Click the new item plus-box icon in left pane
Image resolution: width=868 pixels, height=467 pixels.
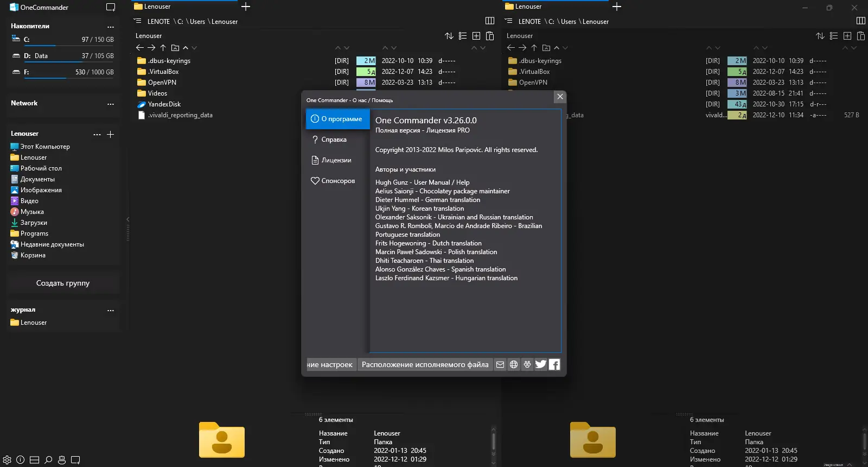[x=476, y=36]
